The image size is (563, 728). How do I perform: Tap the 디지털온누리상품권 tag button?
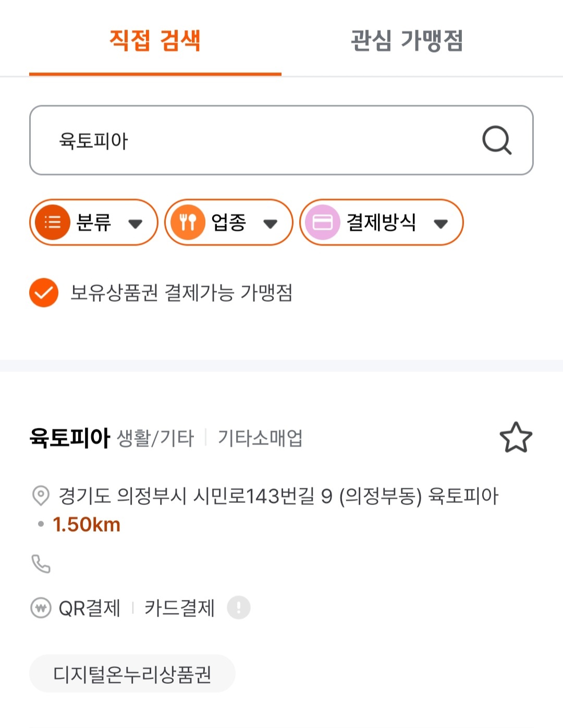(x=132, y=674)
